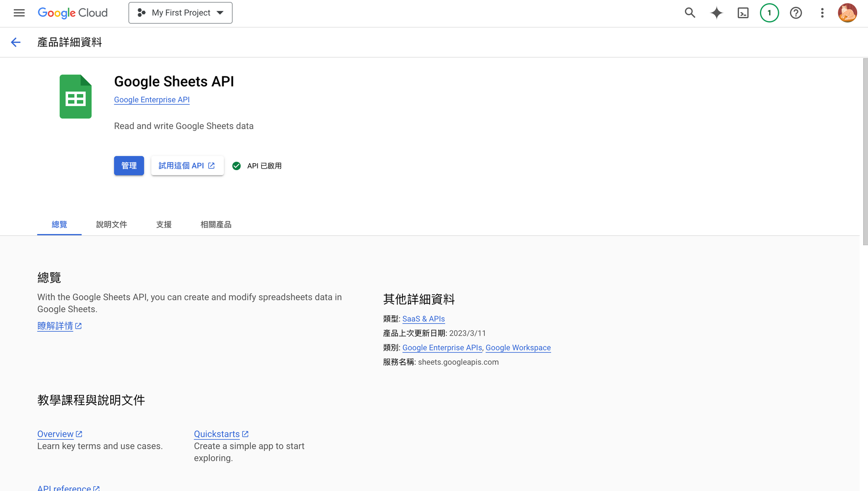Image resolution: width=868 pixels, height=491 pixels.
Task: Open the Quickstarts documentation link
Action: pyautogui.click(x=217, y=434)
